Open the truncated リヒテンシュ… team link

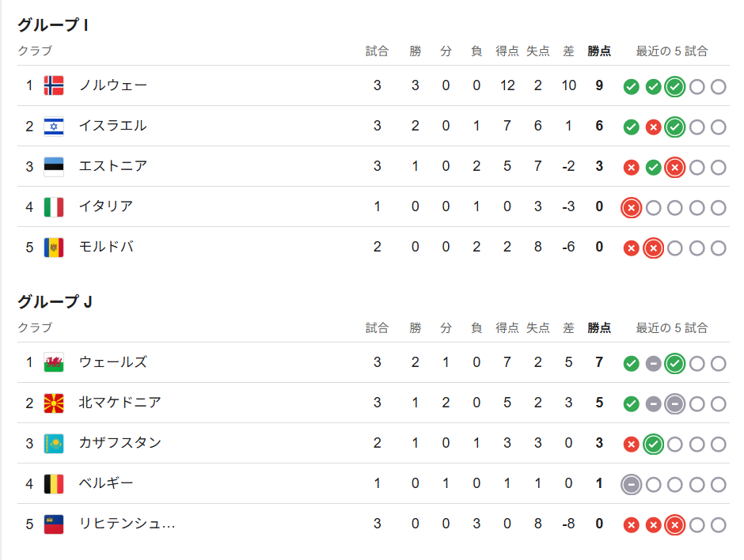click(127, 524)
